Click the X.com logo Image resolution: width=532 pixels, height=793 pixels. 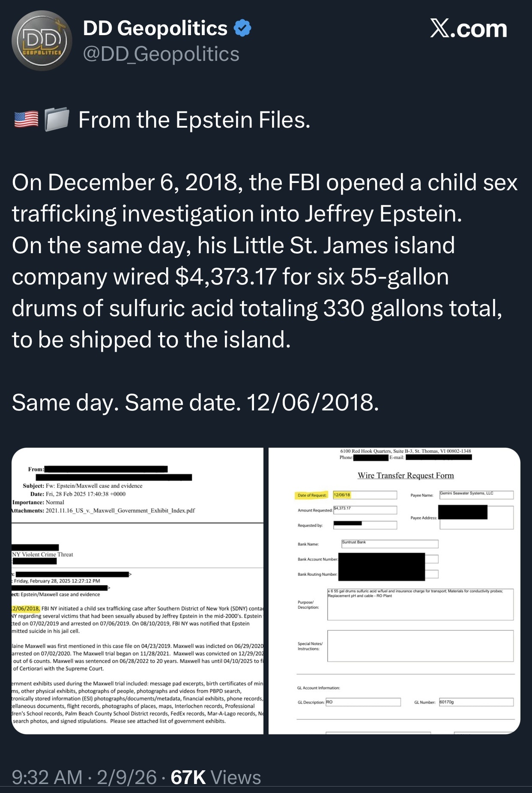click(x=468, y=29)
